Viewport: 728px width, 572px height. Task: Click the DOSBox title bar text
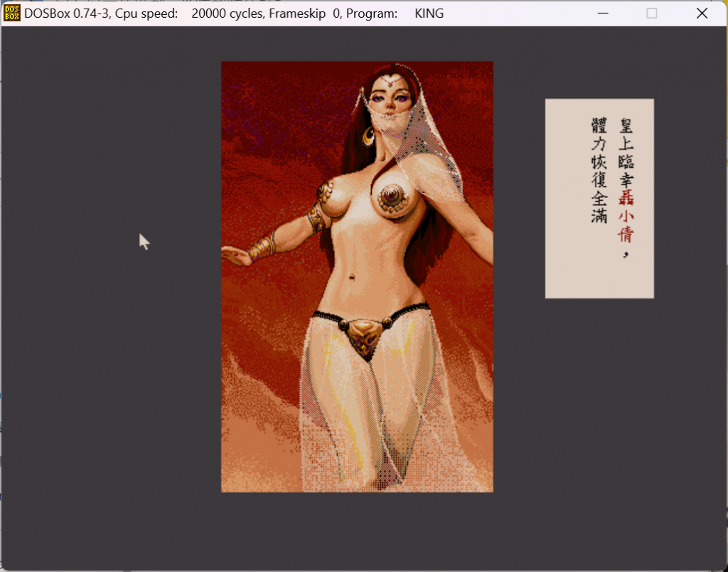coord(233,14)
